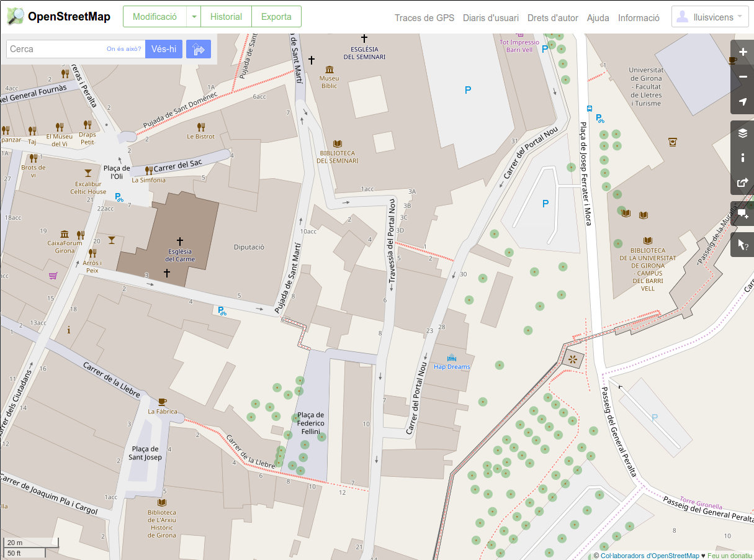This screenshot has height=560, width=754.
Task: Click the Draps Petit restaurant icon
Action: (88, 126)
